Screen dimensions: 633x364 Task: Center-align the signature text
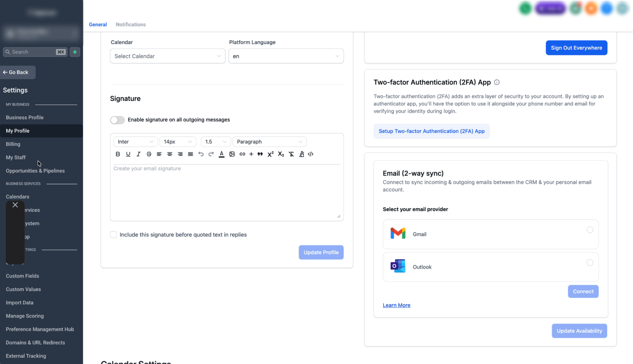pos(170,154)
